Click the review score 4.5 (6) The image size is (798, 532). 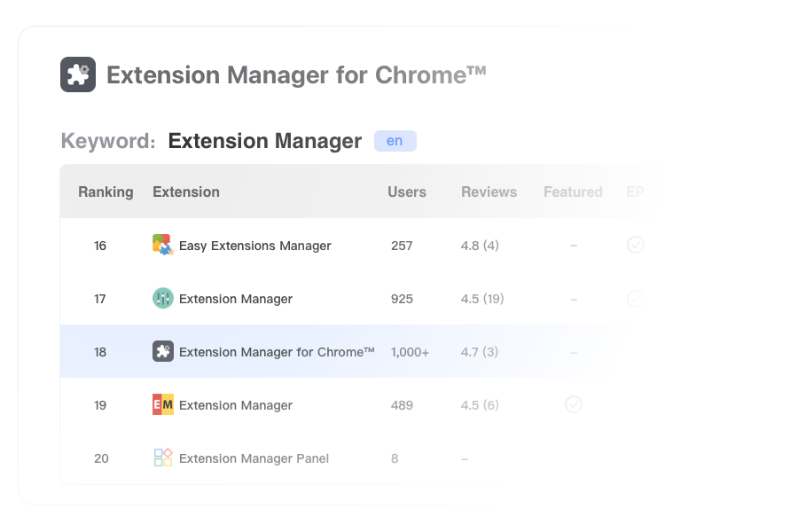click(x=480, y=405)
